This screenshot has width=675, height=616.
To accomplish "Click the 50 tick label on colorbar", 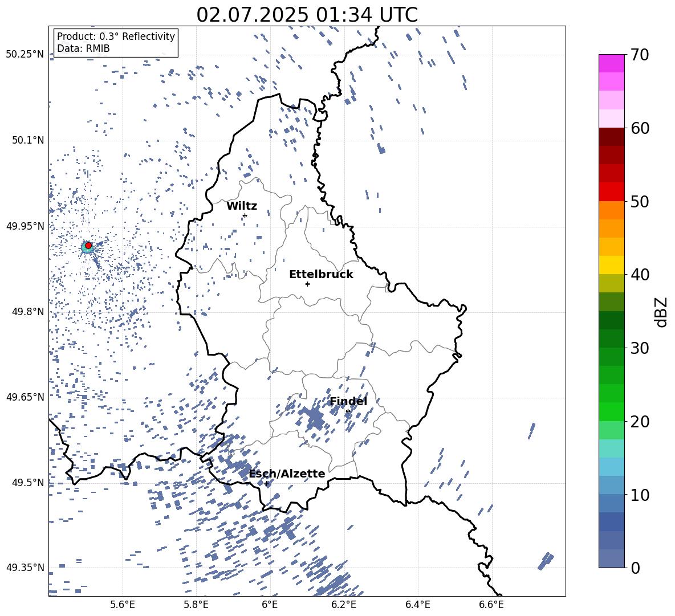I will point(640,202).
